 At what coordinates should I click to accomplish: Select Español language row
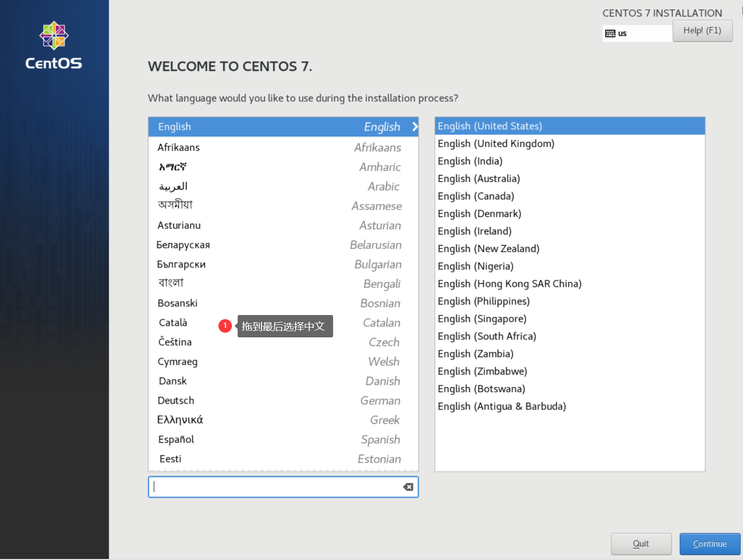tap(283, 440)
